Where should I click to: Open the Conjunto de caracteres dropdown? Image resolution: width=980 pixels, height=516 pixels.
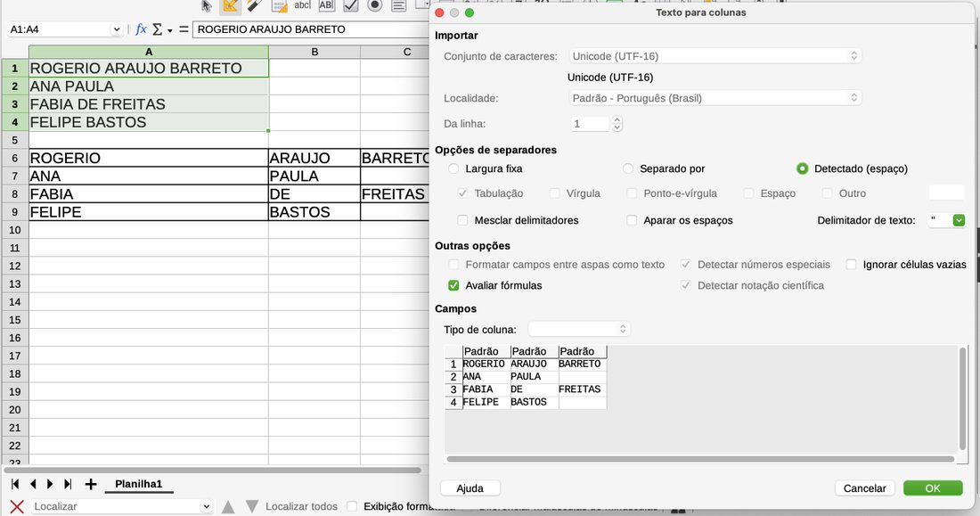pos(715,55)
